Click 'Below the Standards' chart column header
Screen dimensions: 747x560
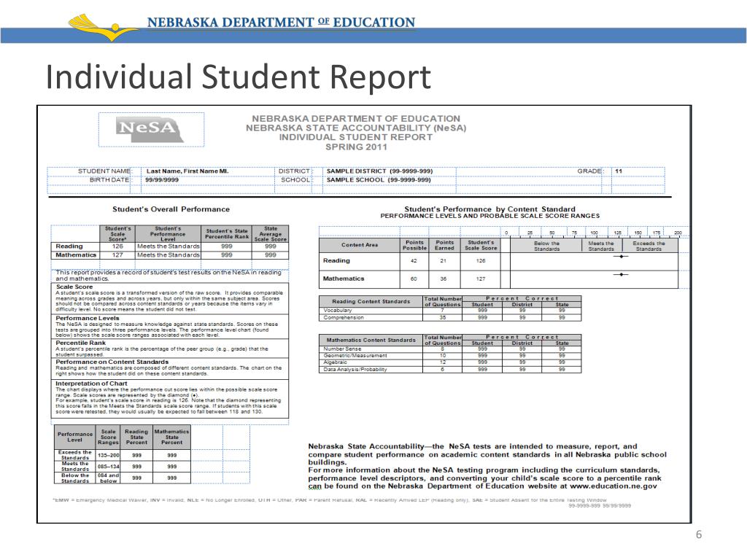coord(546,246)
